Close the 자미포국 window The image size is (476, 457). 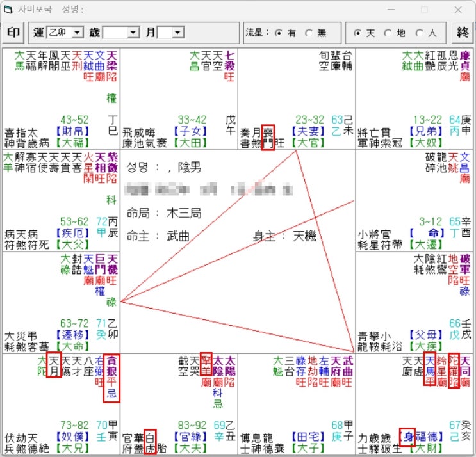point(458,10)
